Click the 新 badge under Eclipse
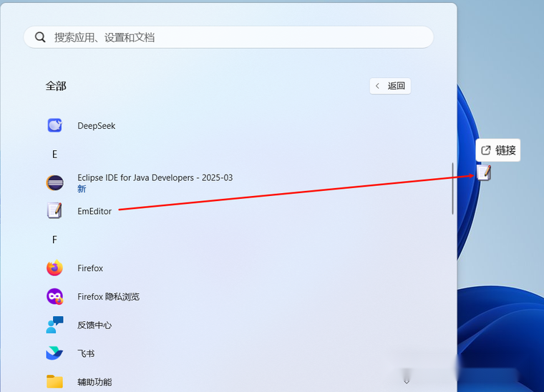Image resolution: width=544 pixels, height=392 pixels. click(x=82, y=189)
